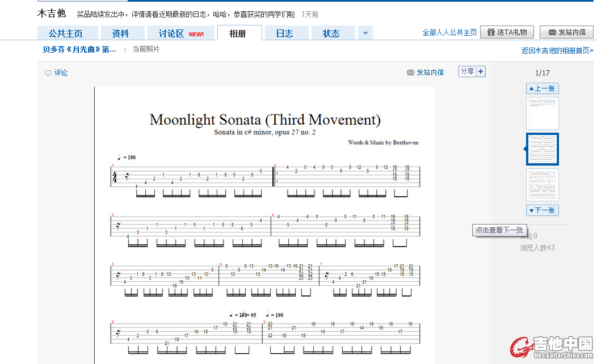Click the 当前照片 breadcrumb text

coord(146,49)
